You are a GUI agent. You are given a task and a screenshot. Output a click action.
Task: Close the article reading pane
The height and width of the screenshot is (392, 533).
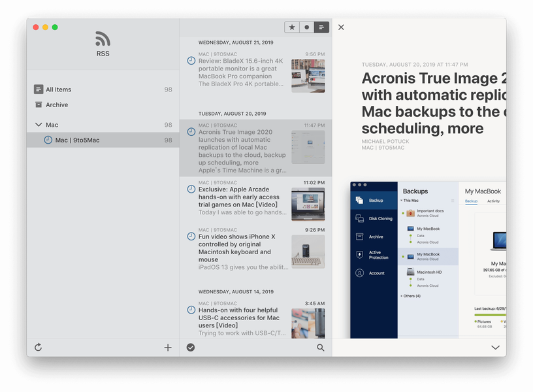pyautogui.click(x=341, y=27)
